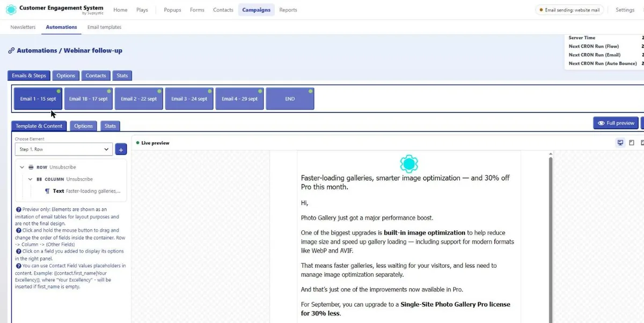The width and height of the screenshot is (644, 323).
Task: Click 'Automations / Webinar follow-up' heading
Action: point(70,50)
